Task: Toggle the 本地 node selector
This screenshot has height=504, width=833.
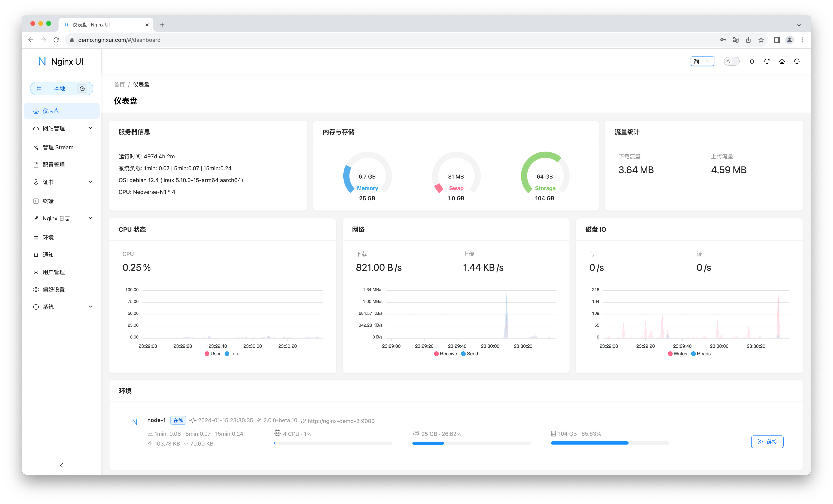Action: (59, 88)
